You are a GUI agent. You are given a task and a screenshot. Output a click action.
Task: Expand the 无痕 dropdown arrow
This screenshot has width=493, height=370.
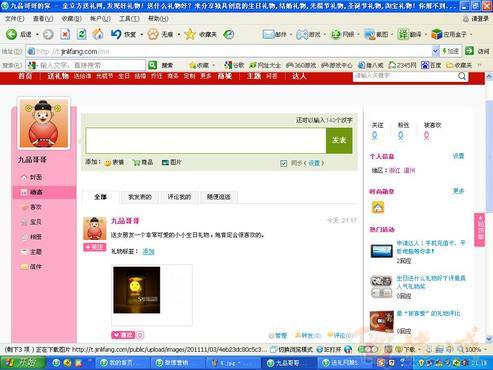click(x=179, y=35)
